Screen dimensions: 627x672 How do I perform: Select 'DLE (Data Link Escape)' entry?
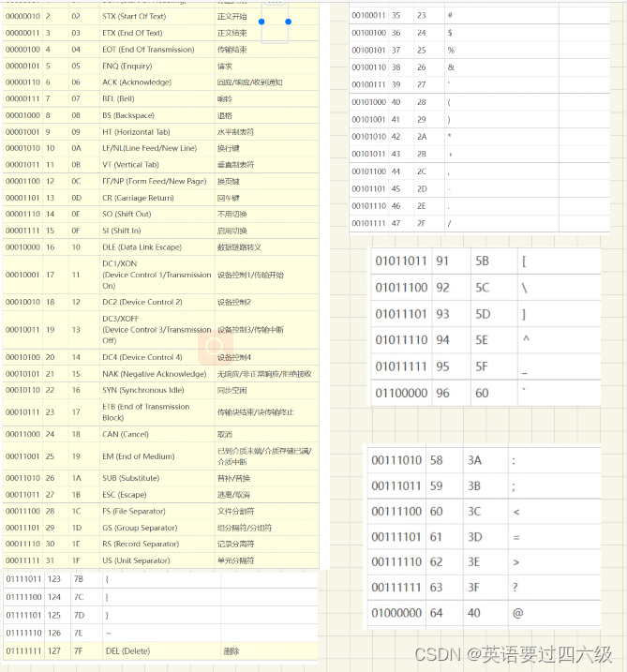142,247
